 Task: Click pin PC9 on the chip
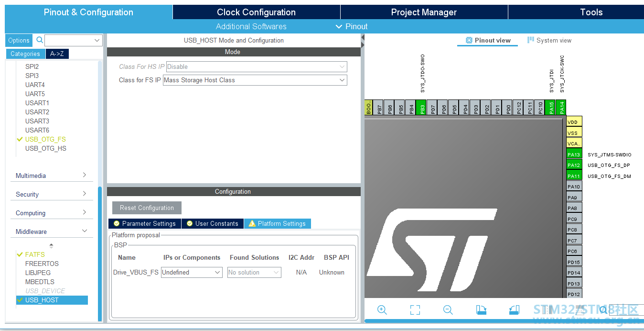point(574,219)
